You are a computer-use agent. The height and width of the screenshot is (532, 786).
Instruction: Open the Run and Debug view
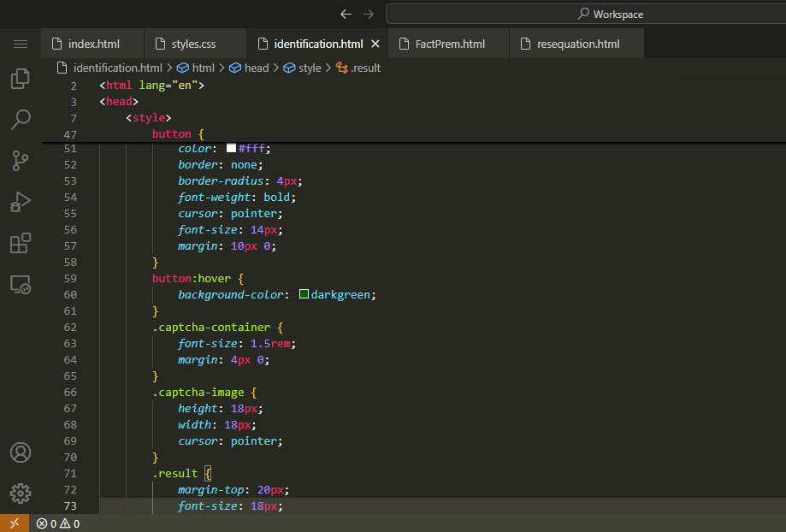click(x=21, y=202)
